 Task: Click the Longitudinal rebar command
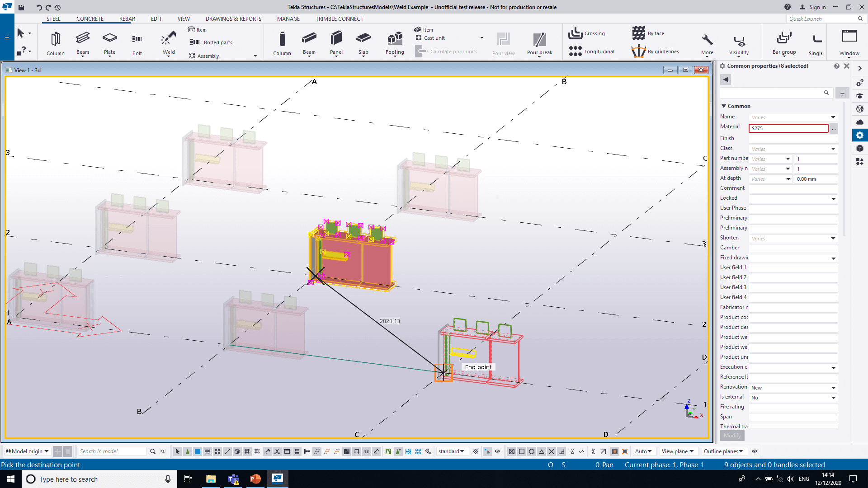coord(591,52)
